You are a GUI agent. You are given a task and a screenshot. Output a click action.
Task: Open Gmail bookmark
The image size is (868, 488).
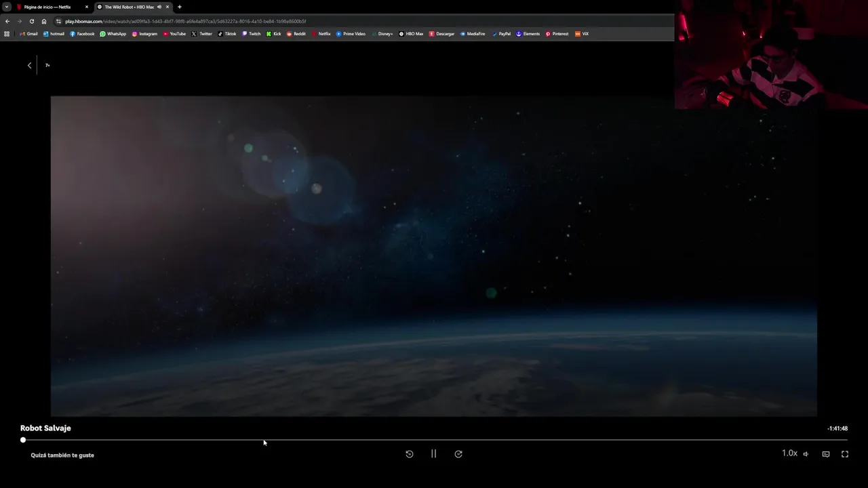pos(29,34)
